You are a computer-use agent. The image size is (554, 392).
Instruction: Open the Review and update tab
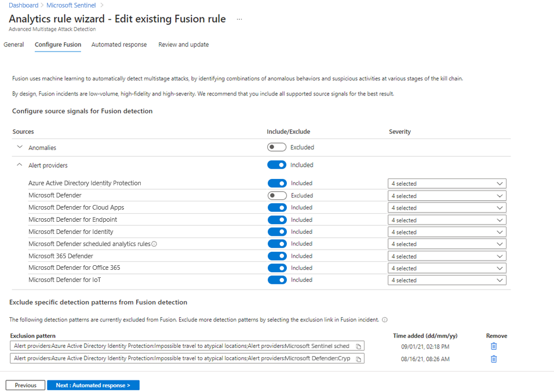184,45
